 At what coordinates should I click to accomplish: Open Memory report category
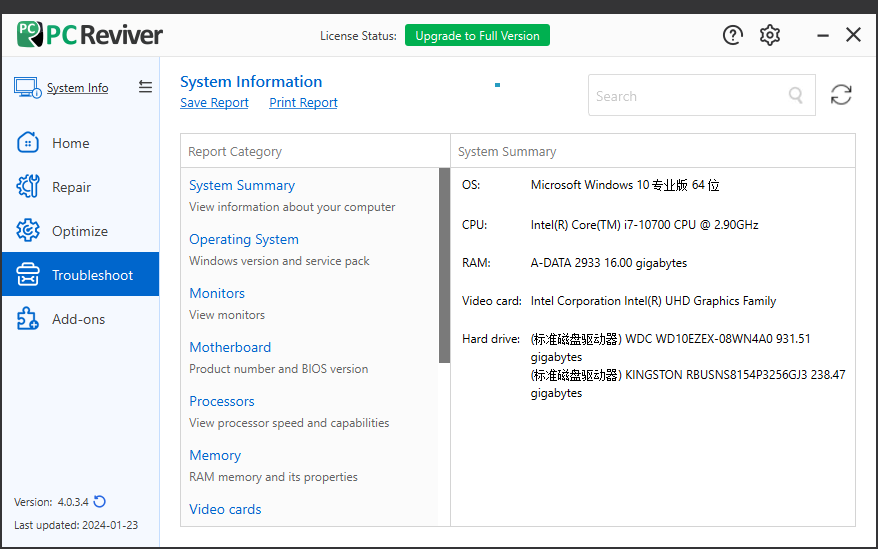215,455
